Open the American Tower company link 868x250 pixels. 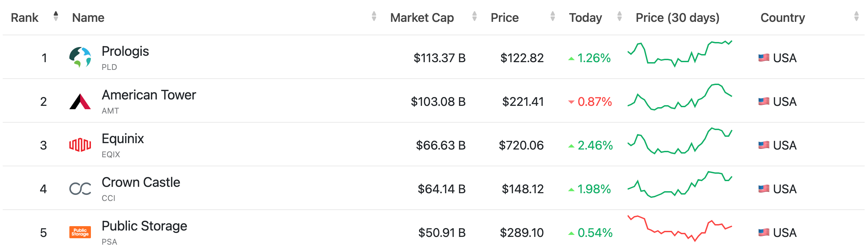tap(148, 95)
